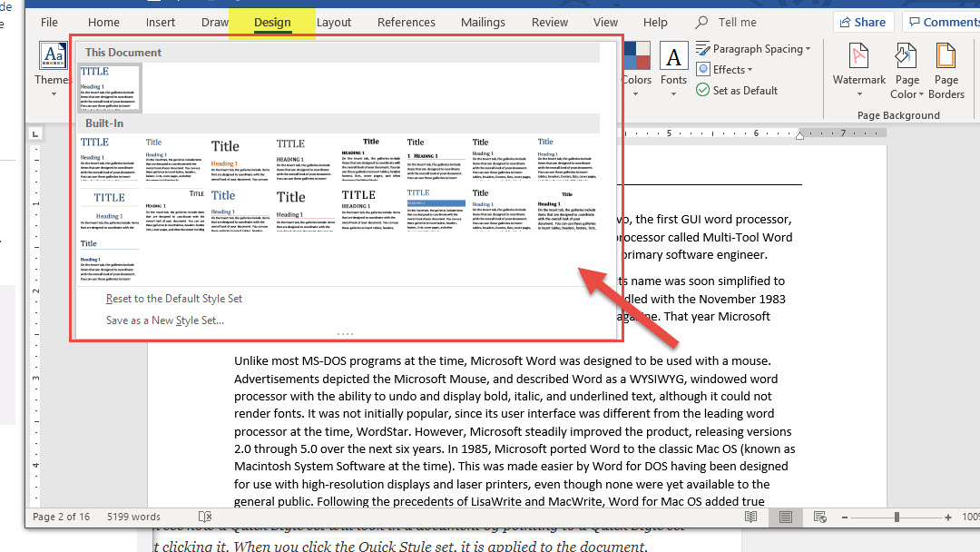Expand the Effects dropdown
Screen dimensions: 980x552
(728, 69)
